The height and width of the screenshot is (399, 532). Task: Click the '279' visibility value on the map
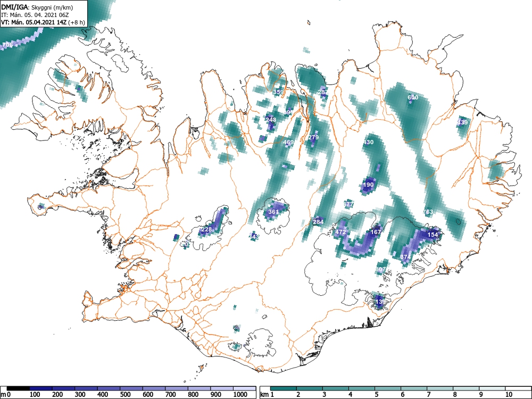(x=313, y=137)
